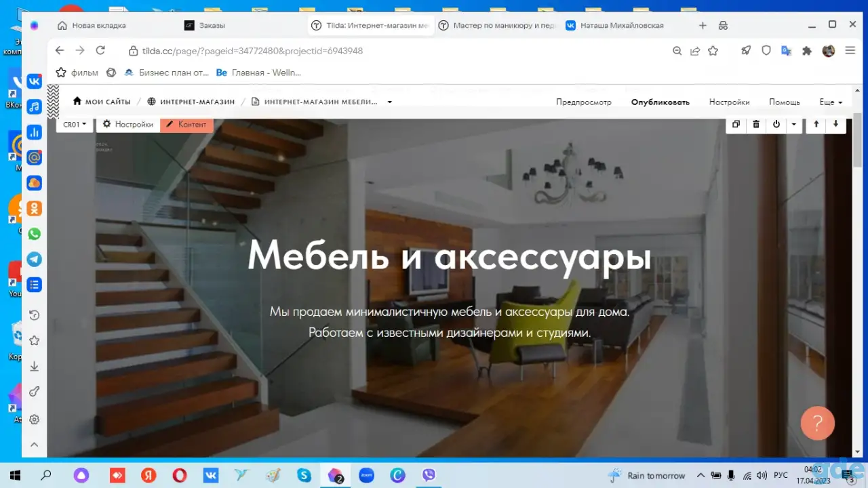Screen dimensions: 868x488
Task: Open Rain tomorrow weather widget
Action: coord(647,475)
